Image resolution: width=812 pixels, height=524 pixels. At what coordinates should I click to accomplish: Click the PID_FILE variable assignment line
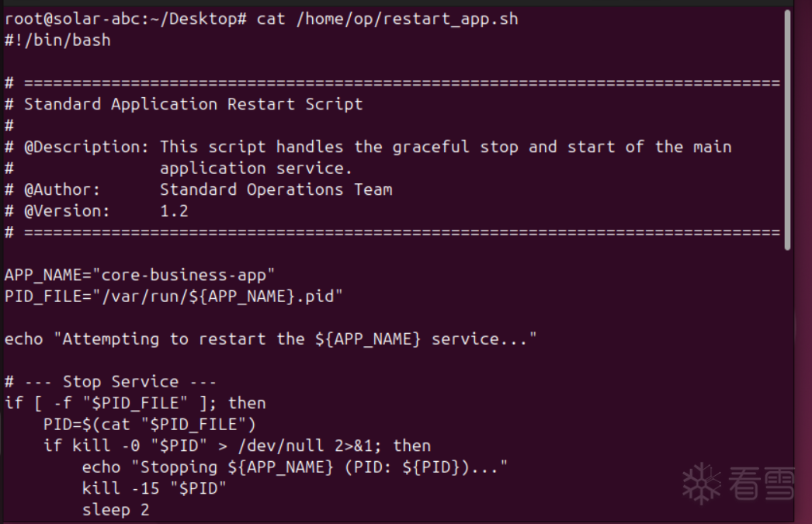173,296
